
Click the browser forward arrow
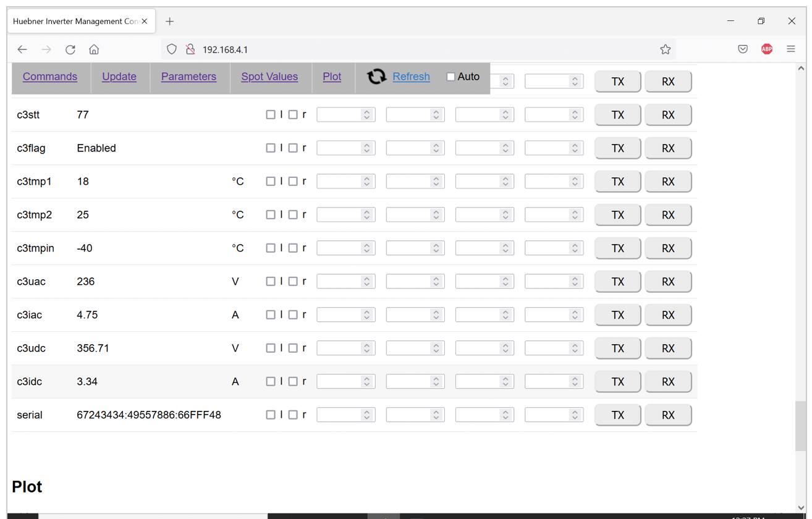[x=46, y=49]
